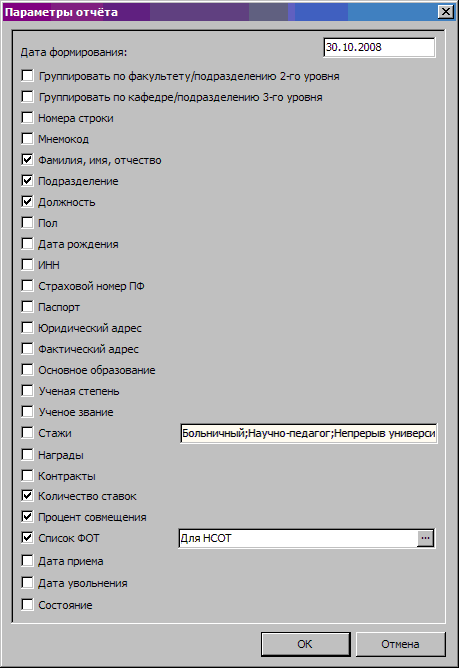The image size is (461, 668).
Task: Confirm with the OK button
Action: click(x=305, y=644)
